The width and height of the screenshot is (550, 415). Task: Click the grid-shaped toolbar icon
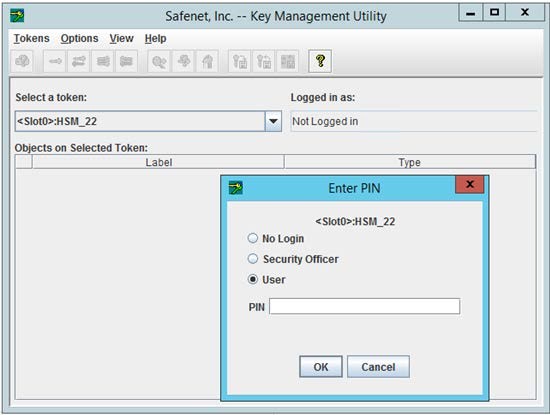pyautogui.click(x=288, y=61)
